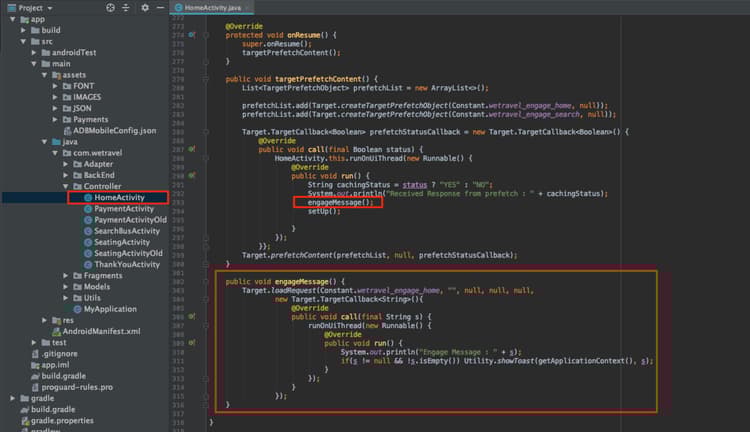Click the collapse all icon in Project panel
The width and height of the screenshot is (750, 432).
(x=126, y=8)
